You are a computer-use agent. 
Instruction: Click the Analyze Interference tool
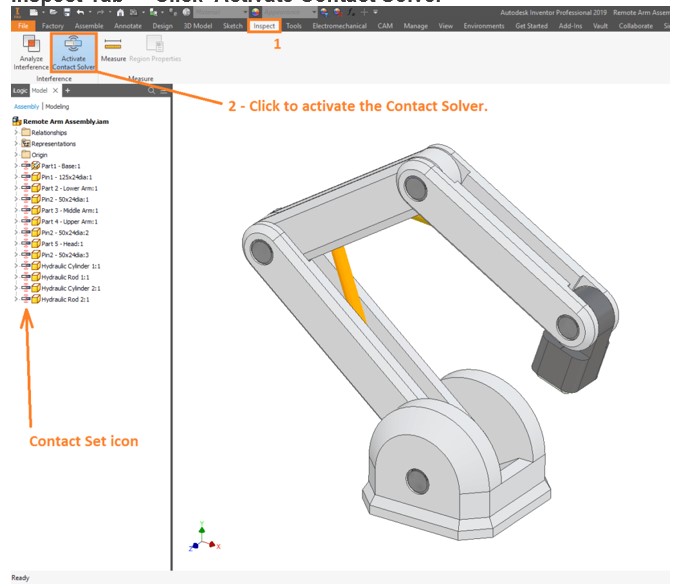point(30,51)
